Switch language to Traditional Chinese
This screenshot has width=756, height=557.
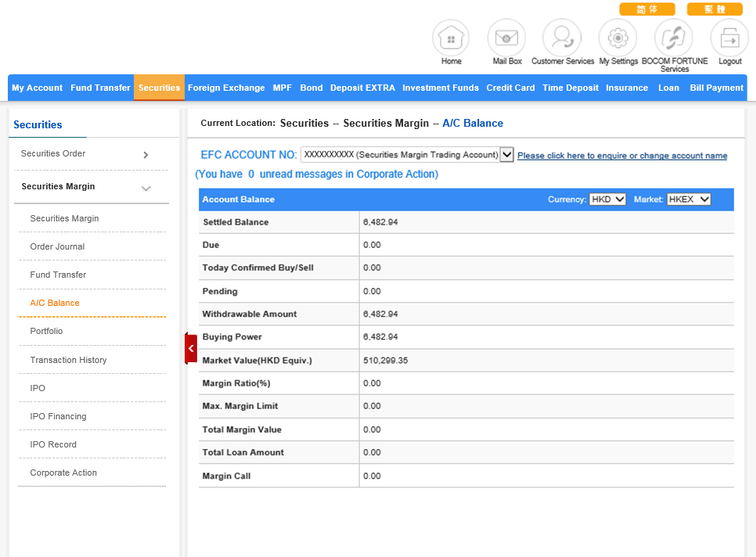coord(714,9)
